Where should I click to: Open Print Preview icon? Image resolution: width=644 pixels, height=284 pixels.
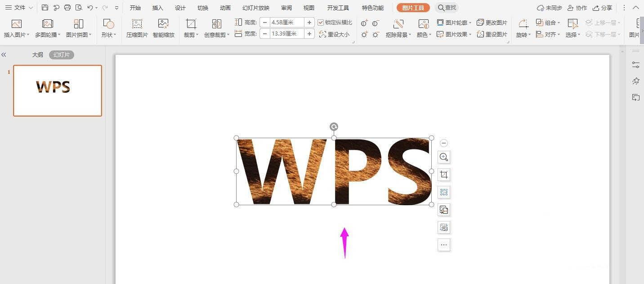pyautogui.click(x=79, y=8)
